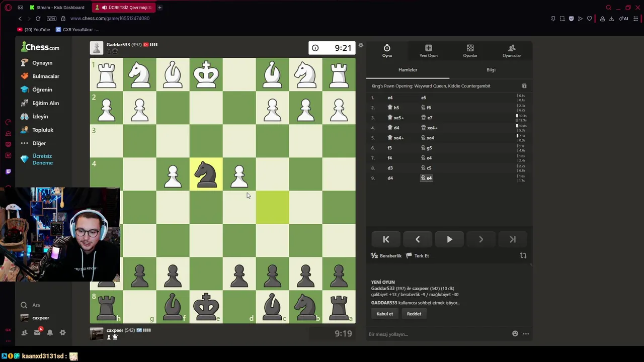This screenshot has height=362, width=644.
Task: Select white move f3 in move 6
Action: [x=389, y=148]
